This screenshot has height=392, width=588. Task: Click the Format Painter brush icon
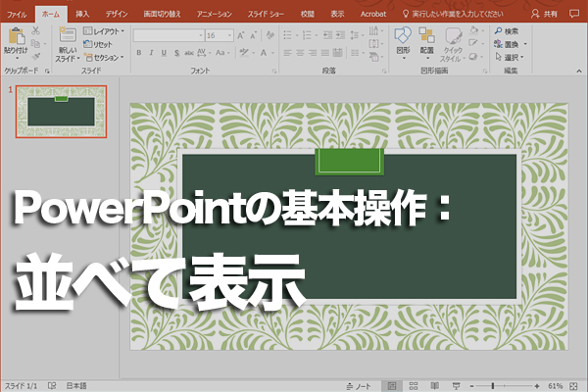click(36, 57)
